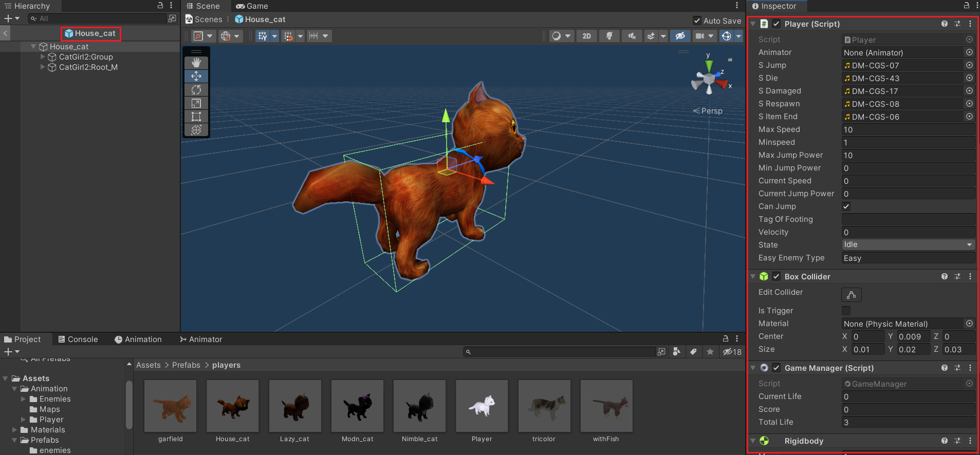Open Player script help icon
The height and width of the screenshot is (455, 980).
pos(945,24)
